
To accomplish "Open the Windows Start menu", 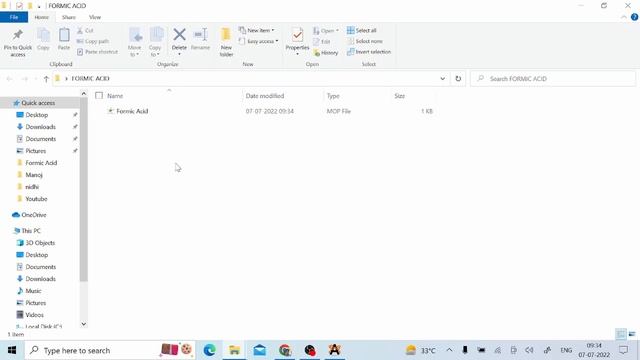I will (x=11, y=350).
